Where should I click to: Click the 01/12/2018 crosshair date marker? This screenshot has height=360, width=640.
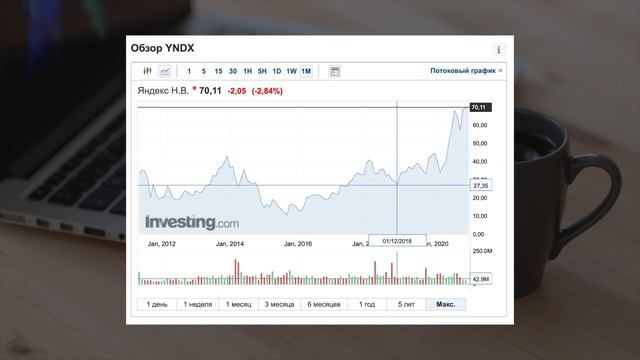[x=398, y=241]
